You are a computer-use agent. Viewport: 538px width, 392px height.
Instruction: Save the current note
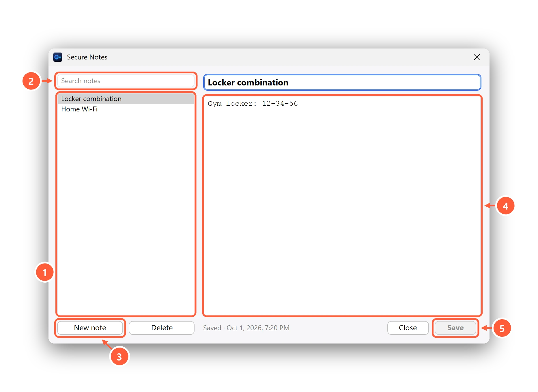pos(455,328)
